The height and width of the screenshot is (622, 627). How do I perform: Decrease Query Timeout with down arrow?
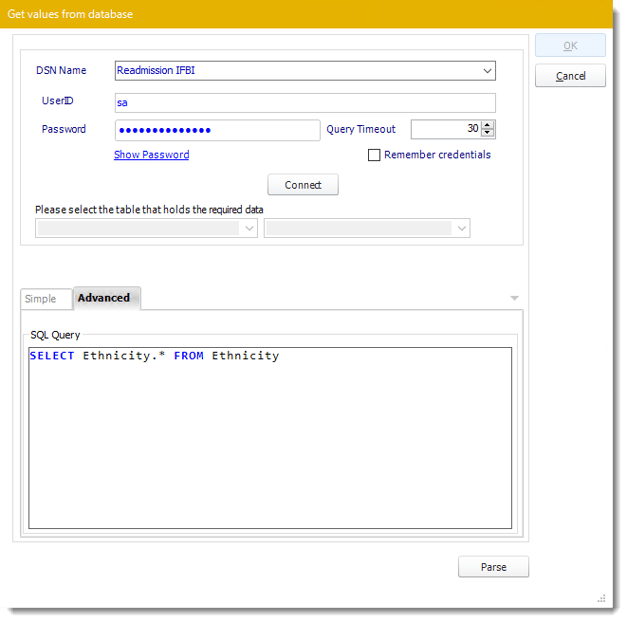click(x=487, y=133)
